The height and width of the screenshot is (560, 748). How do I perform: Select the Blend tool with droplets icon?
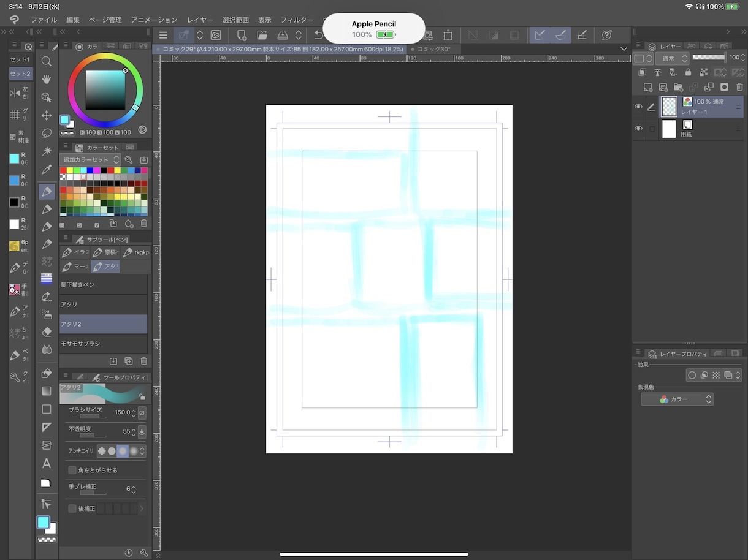pyautogui.click(x=47, y=349)
